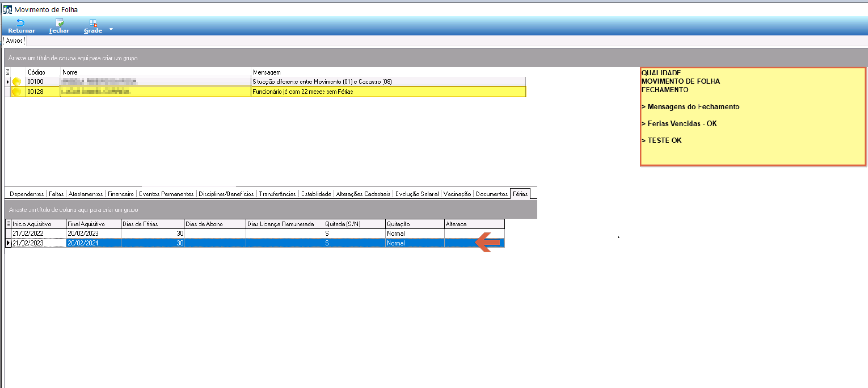Screen dimensions: 868x388
Task: Click the Quitada (S/N) cell of selected row
Action: click(354, 243)
